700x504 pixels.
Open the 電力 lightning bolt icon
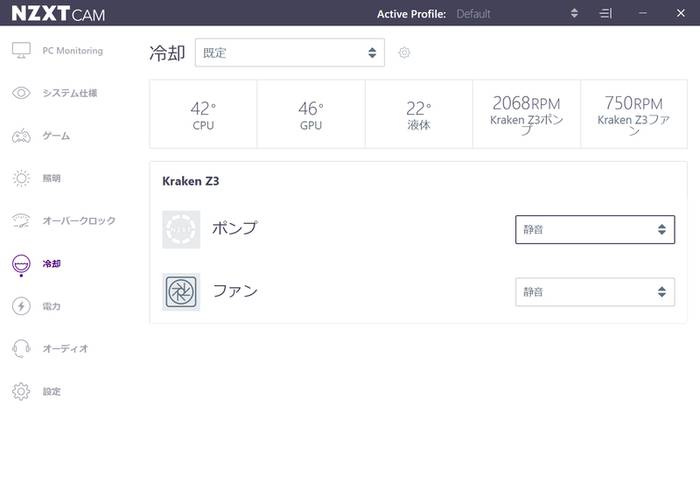(x=21, y=306)
